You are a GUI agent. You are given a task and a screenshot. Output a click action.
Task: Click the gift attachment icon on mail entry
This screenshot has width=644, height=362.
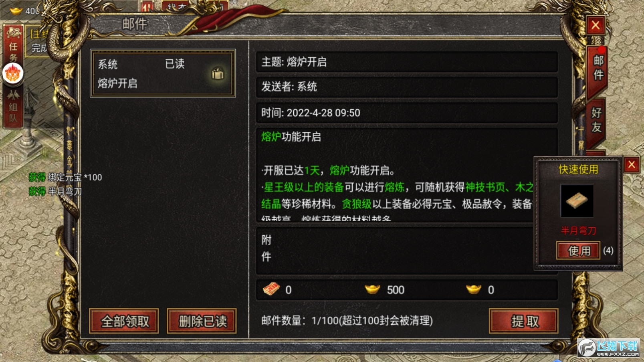click(x=218, y=73)
